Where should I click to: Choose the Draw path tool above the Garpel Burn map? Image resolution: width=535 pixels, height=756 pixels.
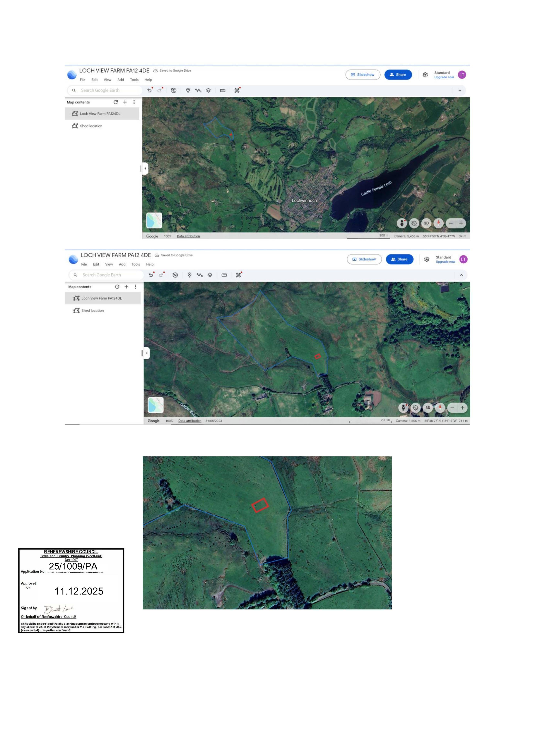coord(200,275)
